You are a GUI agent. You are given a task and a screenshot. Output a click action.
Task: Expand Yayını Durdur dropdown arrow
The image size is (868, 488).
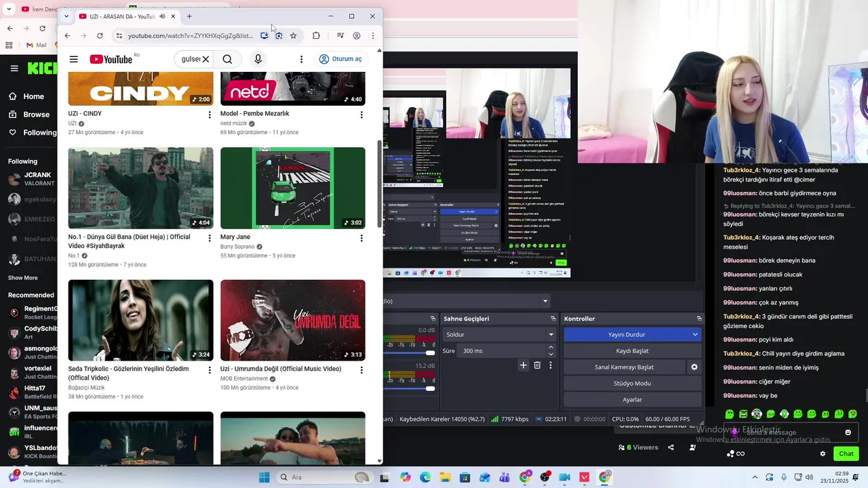[x=695, y=334]
